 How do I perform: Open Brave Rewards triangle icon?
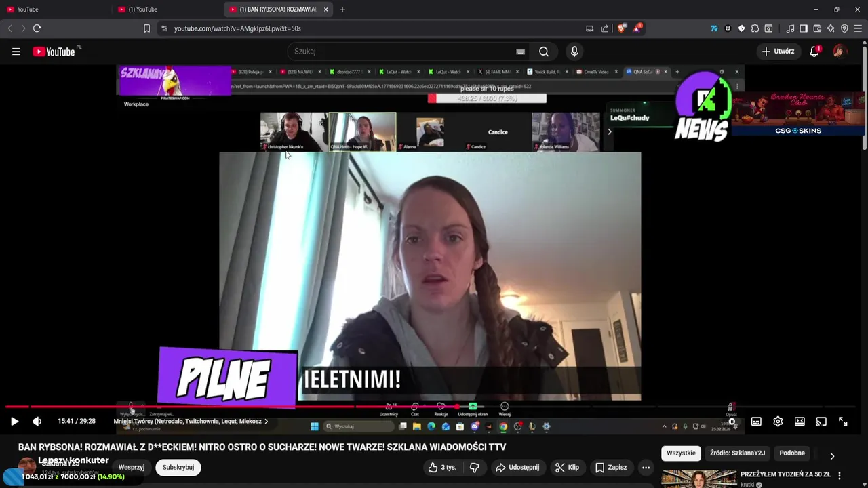point(637,28)
